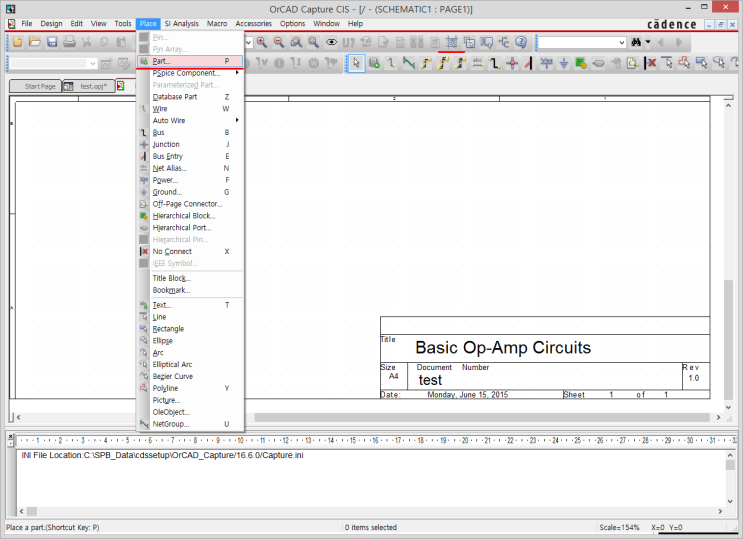743x539 pixels.
Task: Choose Title Block... from the menu
Action: point(190,278)
